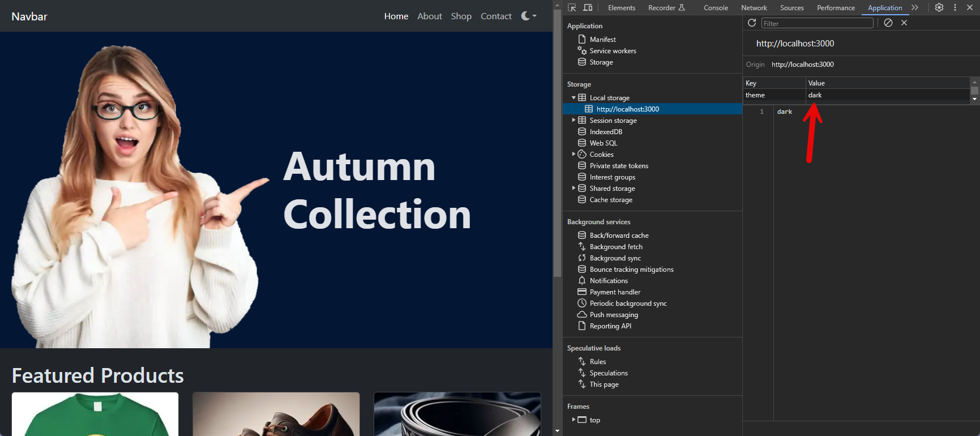Viewport: 980px width, 436px height.
Task: Click the storage table scroll down arrow
Action: pos(974,99)
